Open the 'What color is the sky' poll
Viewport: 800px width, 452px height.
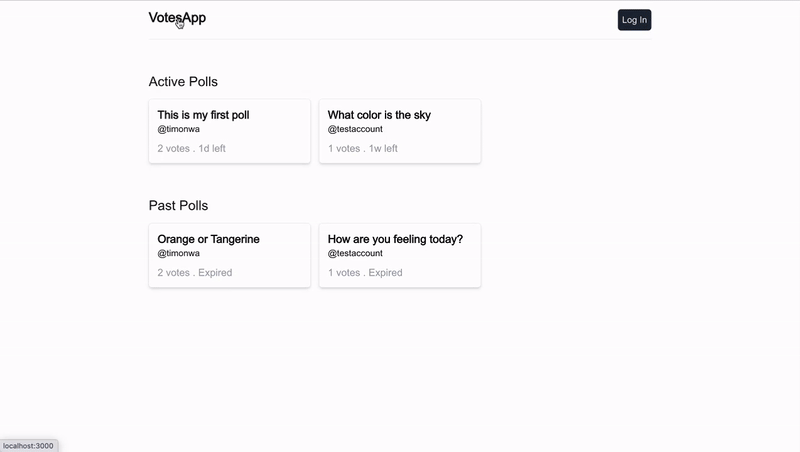click(379, 115)
